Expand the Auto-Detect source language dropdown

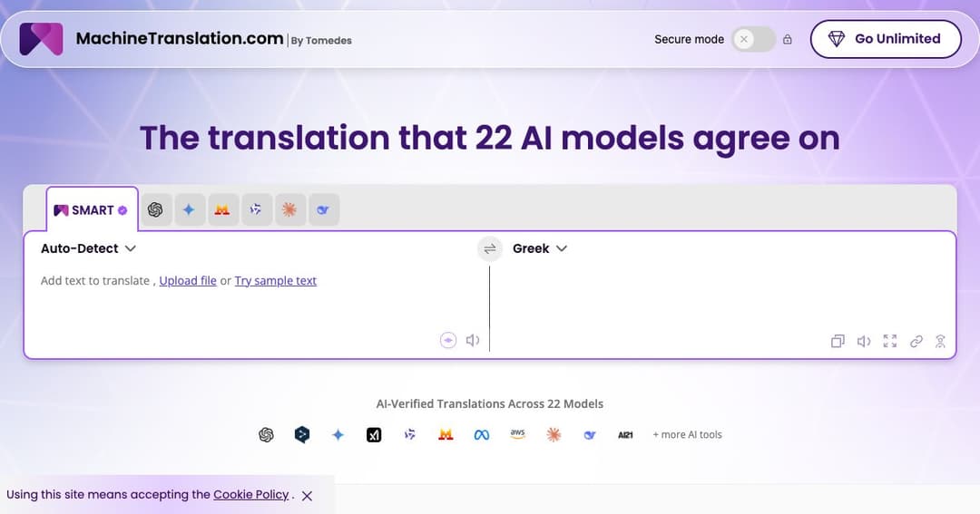[88, 248]
